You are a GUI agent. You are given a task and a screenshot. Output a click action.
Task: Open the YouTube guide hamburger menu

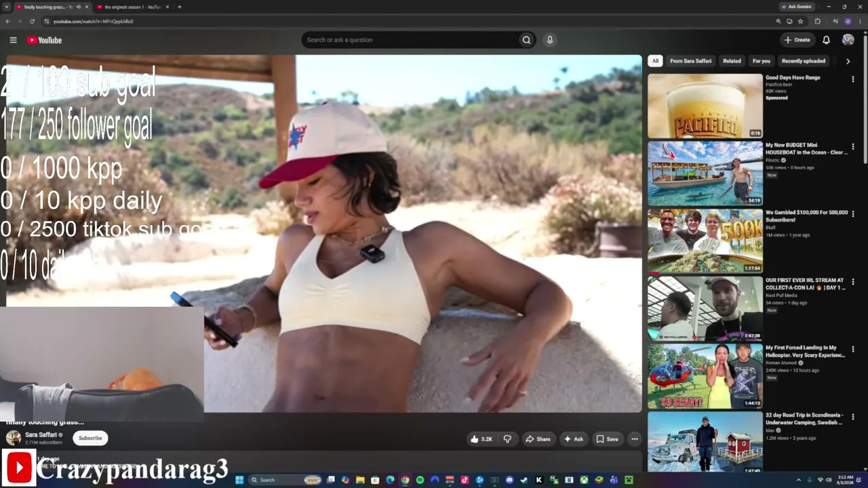(13, 40)
